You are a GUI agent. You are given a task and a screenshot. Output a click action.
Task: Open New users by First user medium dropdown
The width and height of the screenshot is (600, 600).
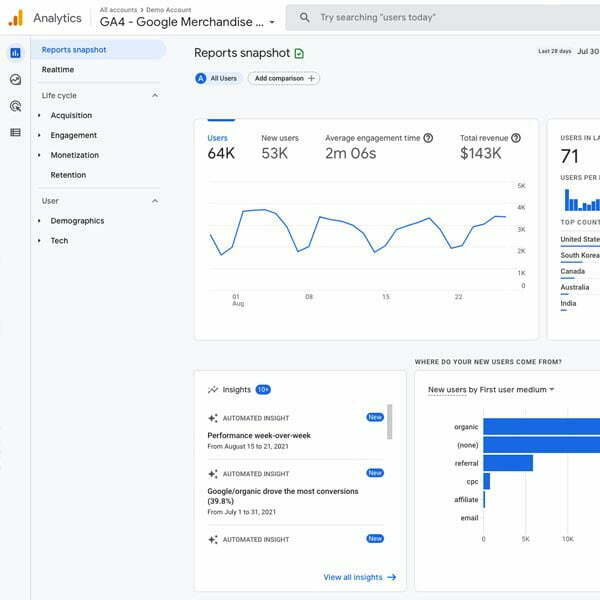490,390
